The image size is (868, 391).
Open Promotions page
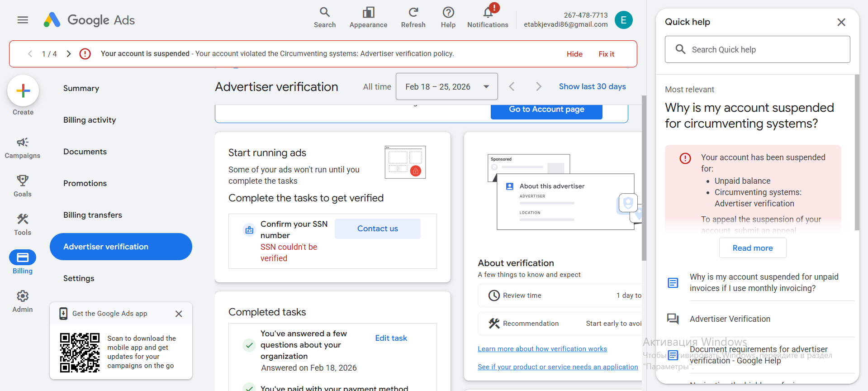[85, 183]
